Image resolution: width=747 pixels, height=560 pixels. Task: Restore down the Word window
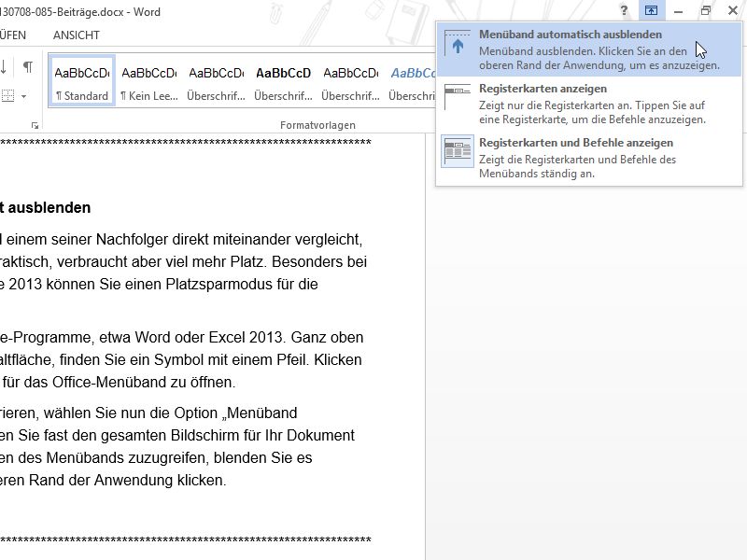(x=706, y=10)
